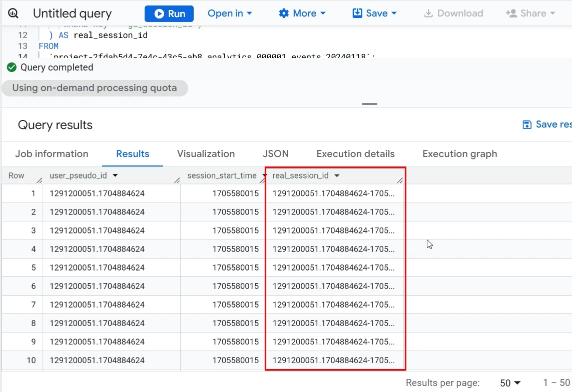Change Results per page from 50
The image size is (572, 392).
point(510,383)
